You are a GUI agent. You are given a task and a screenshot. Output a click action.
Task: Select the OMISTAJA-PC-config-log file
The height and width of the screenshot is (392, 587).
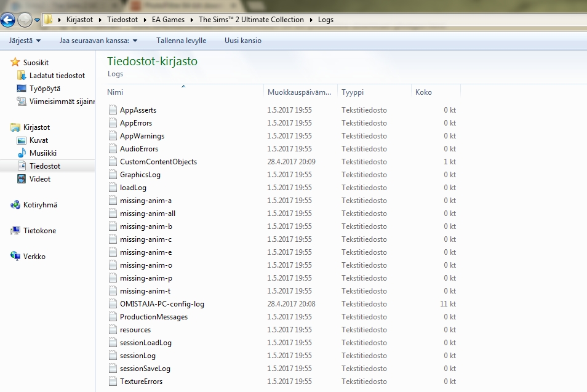point(162,304)
